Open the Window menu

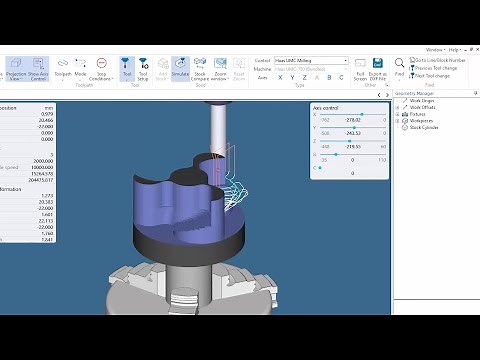click(435, 50)
